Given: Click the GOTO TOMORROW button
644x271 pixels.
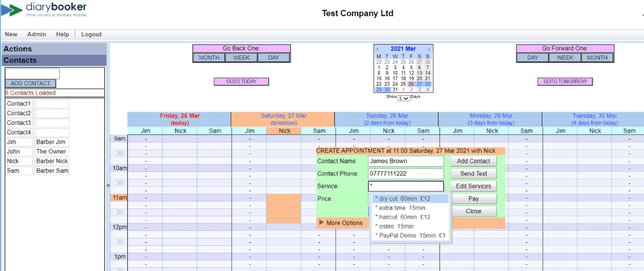Looking at the screenshot, I should tap(565, 82).
